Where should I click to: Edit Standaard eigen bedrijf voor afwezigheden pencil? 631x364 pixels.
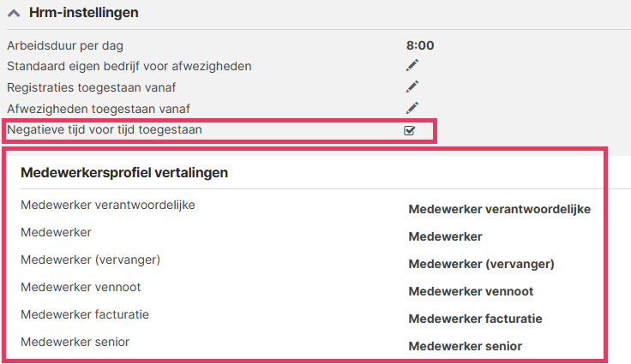(412, 65)
